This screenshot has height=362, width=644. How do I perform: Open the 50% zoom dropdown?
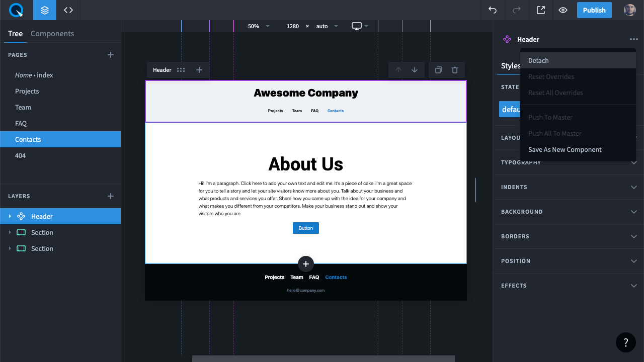coord(259,26)
